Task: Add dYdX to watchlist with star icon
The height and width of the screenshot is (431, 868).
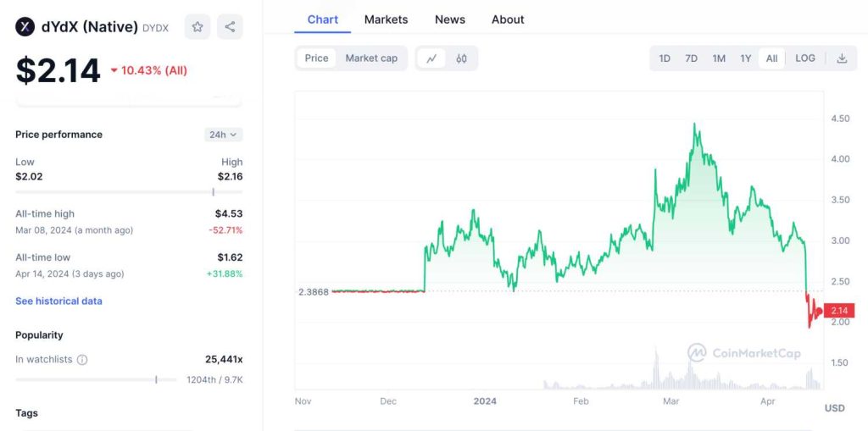Action: pyautogui.click(x=197, y=26)
